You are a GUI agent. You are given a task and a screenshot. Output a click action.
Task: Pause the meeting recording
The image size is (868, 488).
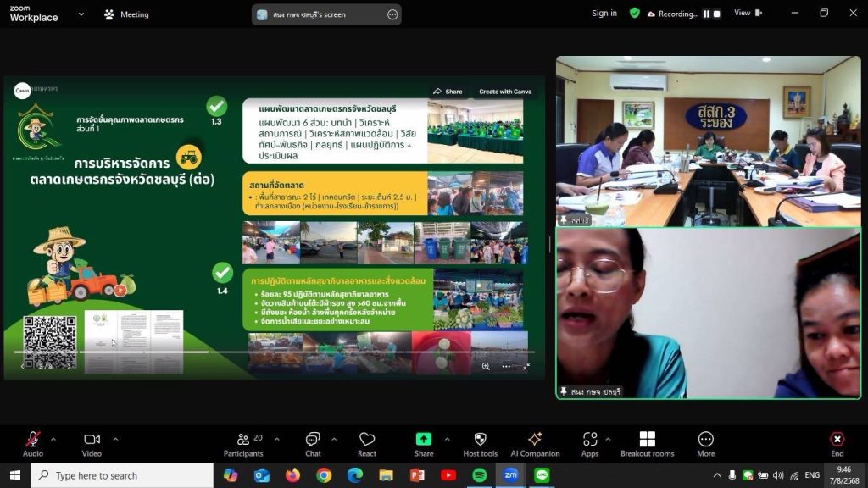pos(706,14)
